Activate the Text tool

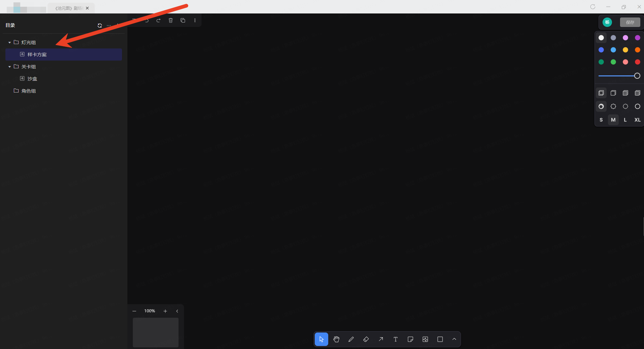396,339
